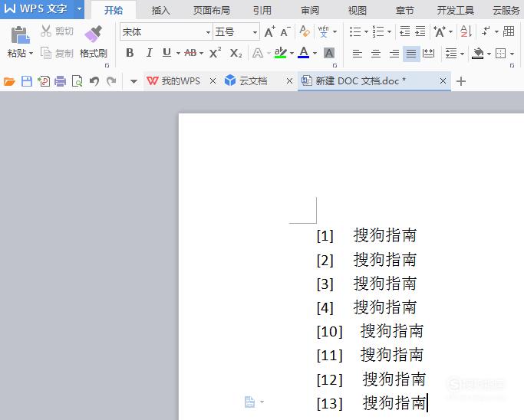Open the font dialog launcher

pyautogui.click(x=335, y=66)
